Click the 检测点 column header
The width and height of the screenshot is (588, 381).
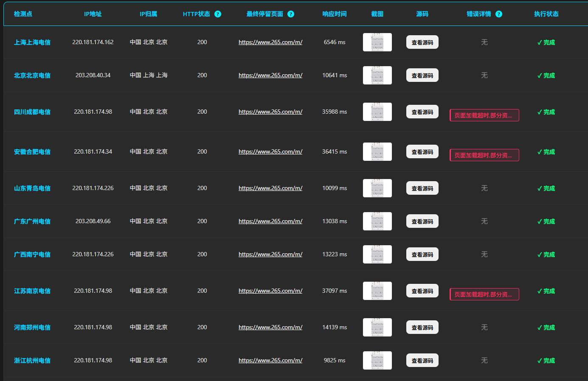coord(23,14)
